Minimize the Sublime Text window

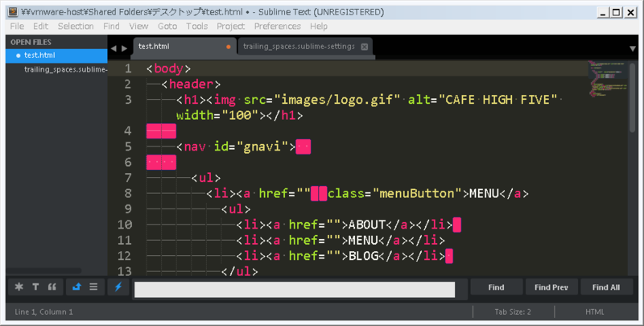coord(602,12)
